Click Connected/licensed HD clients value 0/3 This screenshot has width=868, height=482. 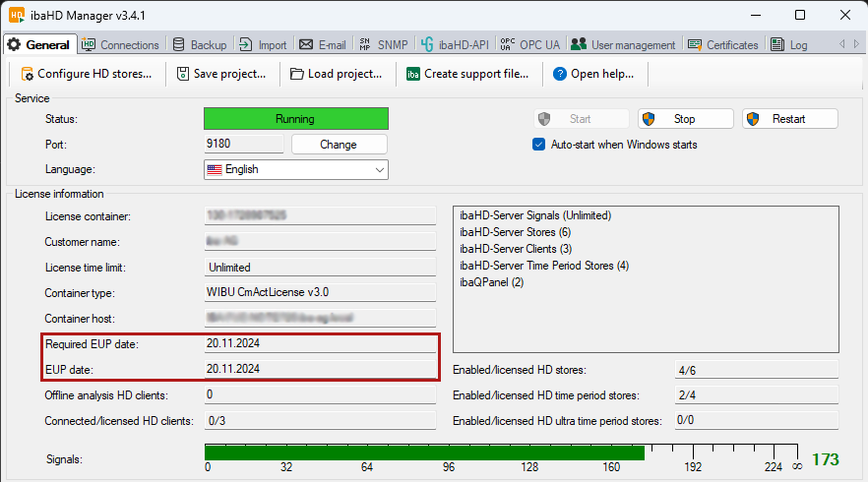tap(320, 421)
